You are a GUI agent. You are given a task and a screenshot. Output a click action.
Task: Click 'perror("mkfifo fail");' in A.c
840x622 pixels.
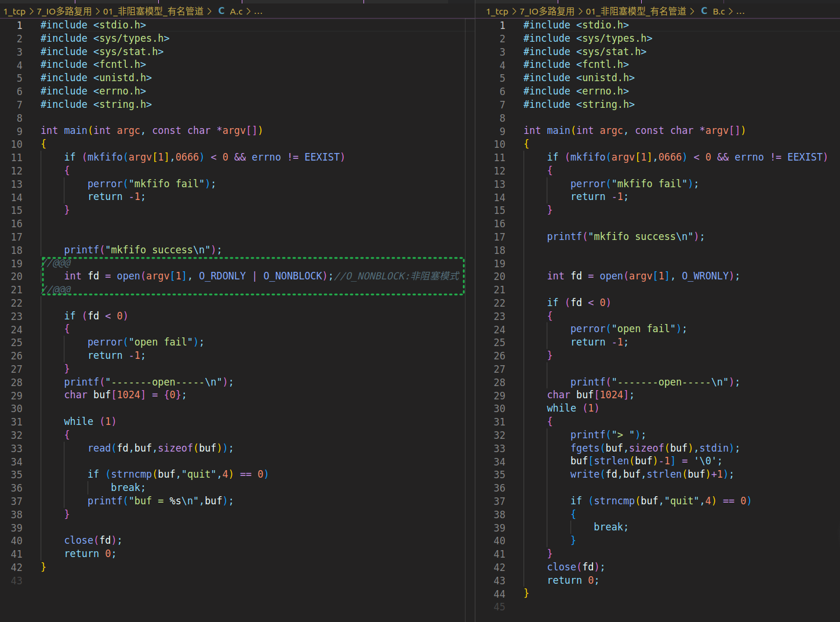152,184
